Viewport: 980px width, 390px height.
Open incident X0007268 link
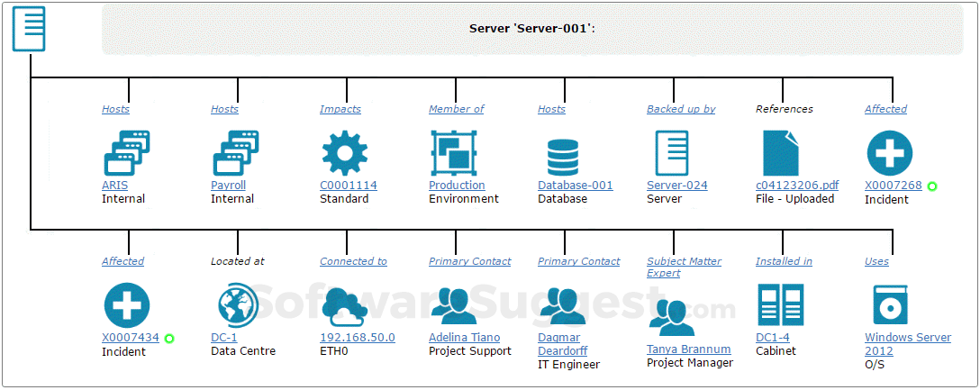894,186
